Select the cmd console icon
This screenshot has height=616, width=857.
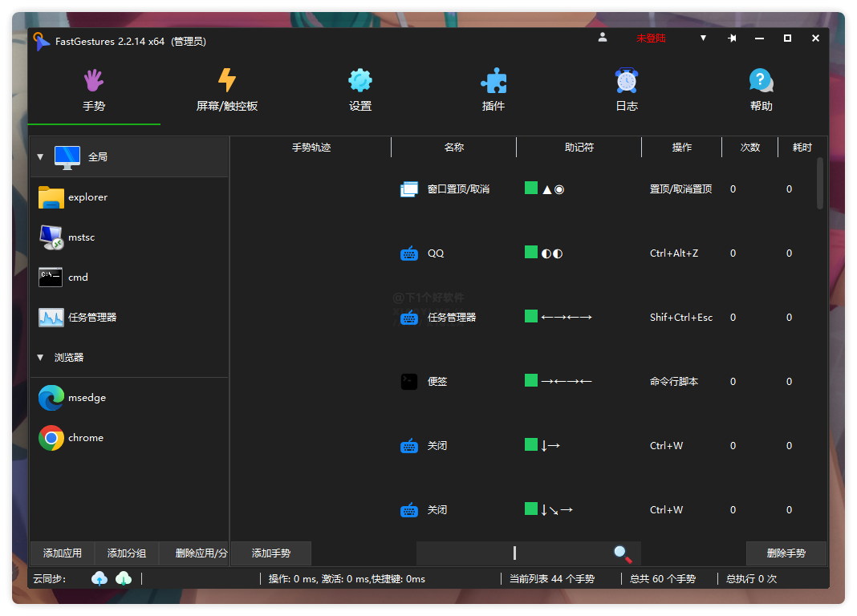[51, 278]
